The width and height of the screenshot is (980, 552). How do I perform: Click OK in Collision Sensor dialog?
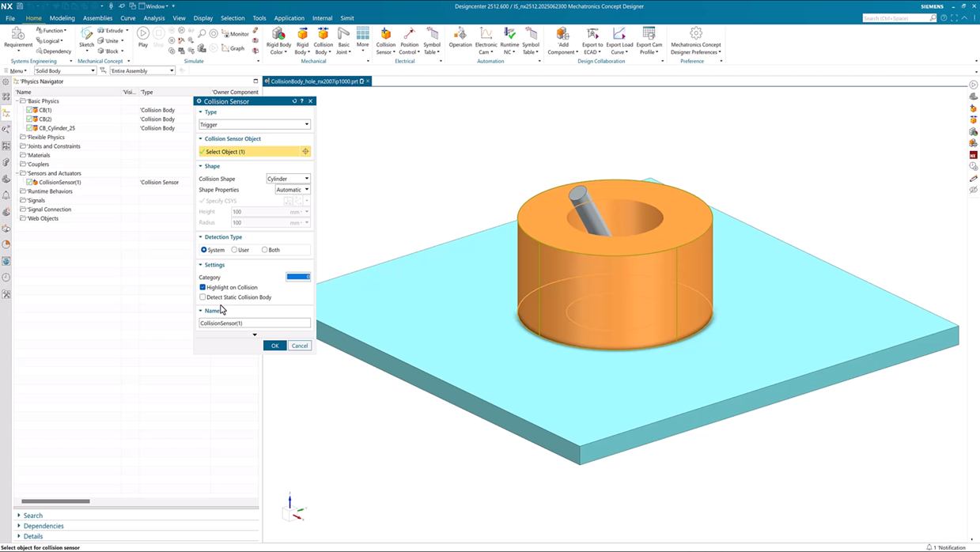[274, 346]
